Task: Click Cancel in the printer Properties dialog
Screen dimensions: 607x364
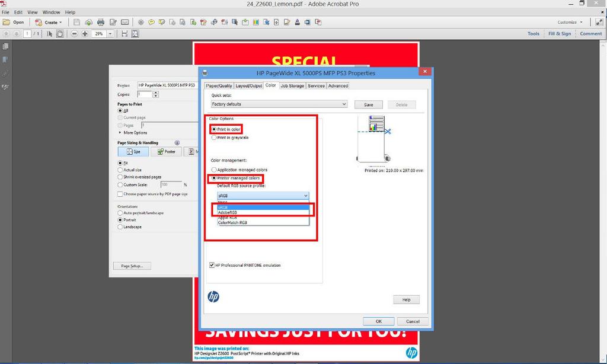Action: point(413,321)
